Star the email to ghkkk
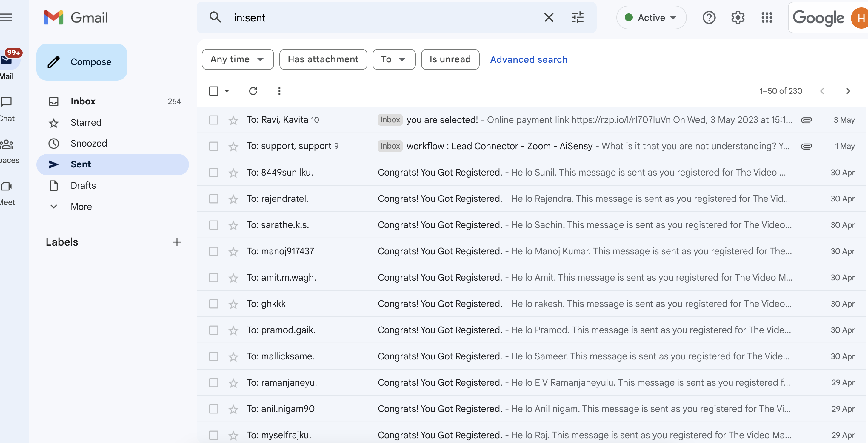 [233, 304]
